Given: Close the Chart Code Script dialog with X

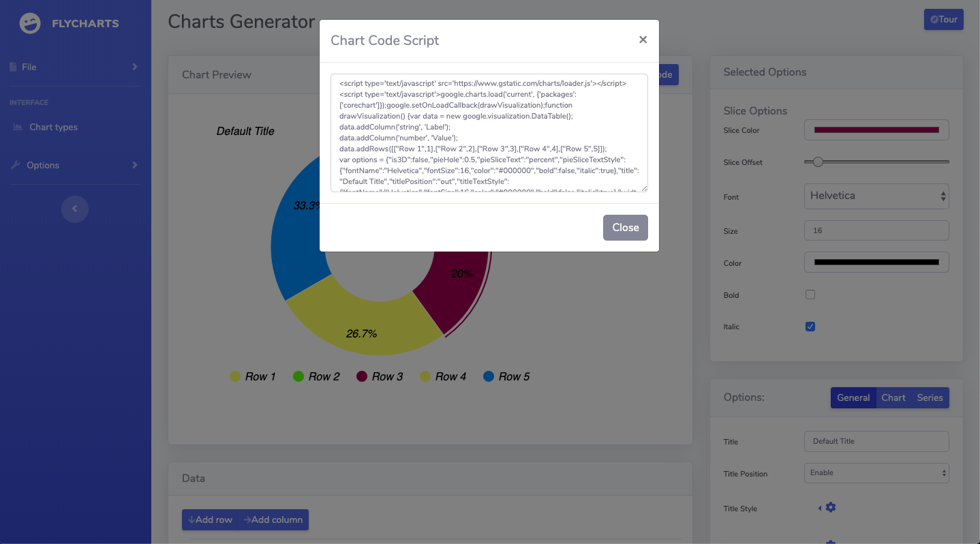Looking at the screenshot, I should coord(643,40).
